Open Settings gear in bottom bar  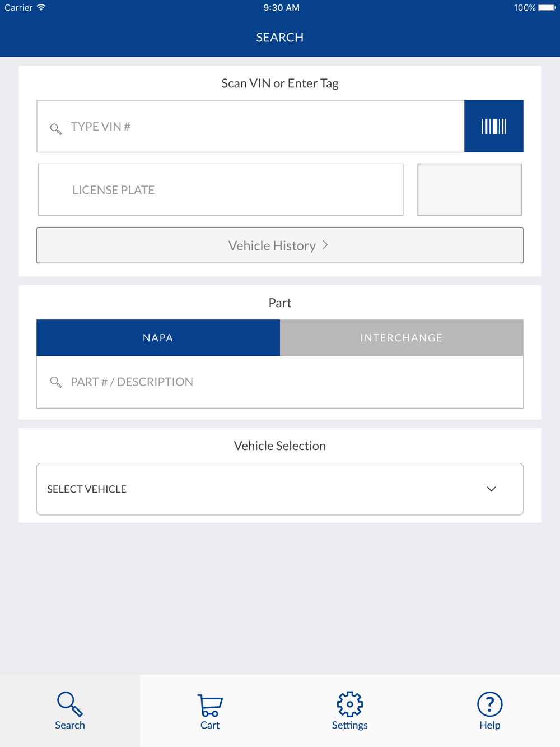(350, 704)
